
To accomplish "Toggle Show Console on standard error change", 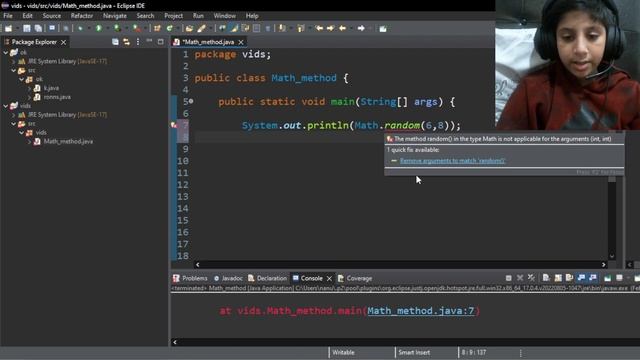I will [x=593, y=278].
